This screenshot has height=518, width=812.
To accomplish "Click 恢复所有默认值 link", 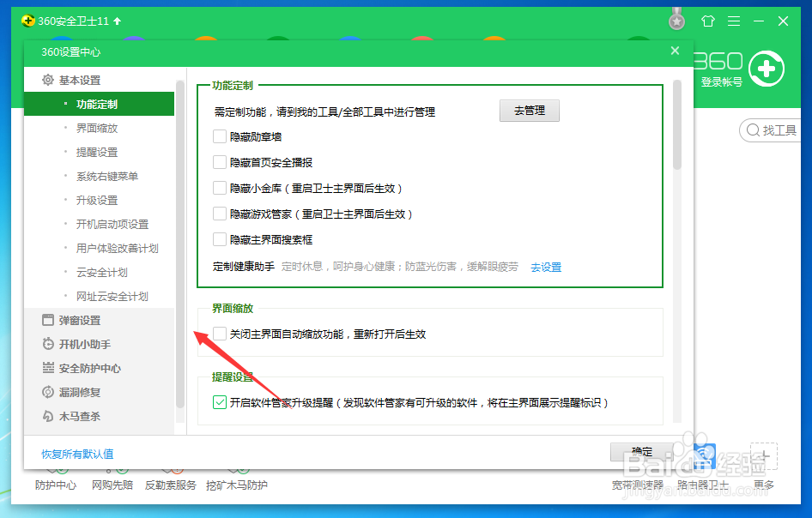I will point(77,454).
